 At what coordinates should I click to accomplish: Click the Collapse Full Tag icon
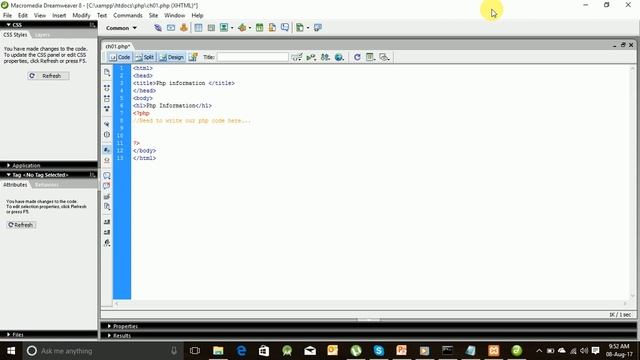(107, 88)
